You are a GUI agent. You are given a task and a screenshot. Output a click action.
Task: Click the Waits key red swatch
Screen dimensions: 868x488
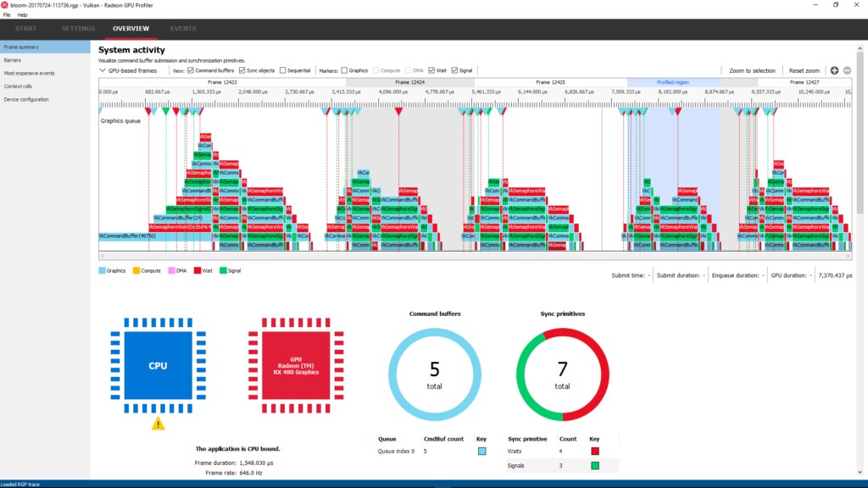594,452
